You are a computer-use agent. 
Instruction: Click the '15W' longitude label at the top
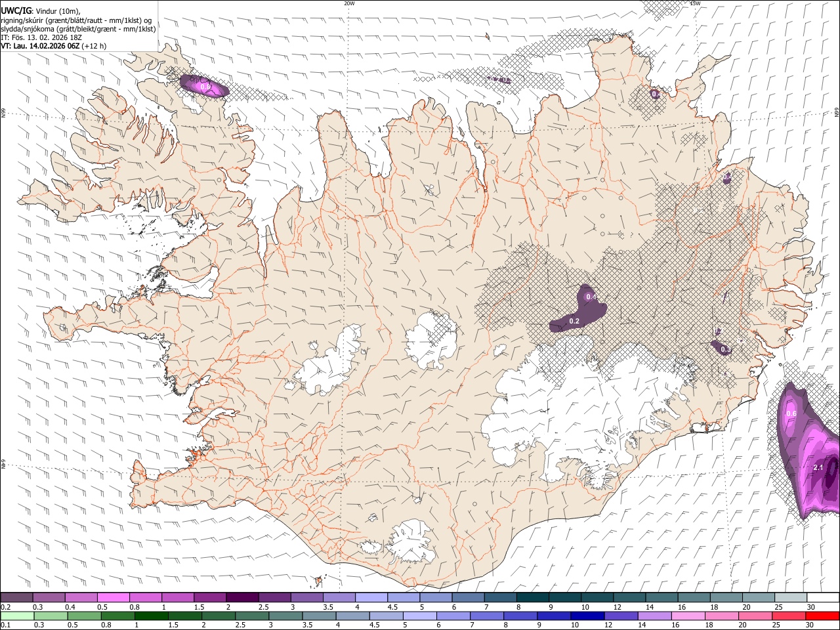tap(695, 3)
